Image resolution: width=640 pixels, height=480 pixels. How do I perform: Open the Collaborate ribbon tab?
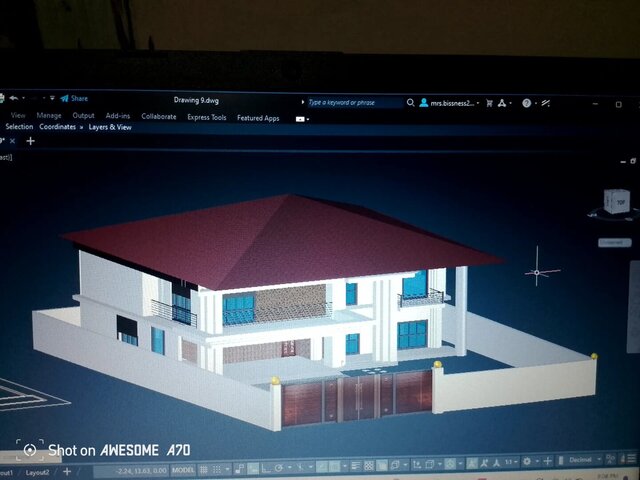159,116
